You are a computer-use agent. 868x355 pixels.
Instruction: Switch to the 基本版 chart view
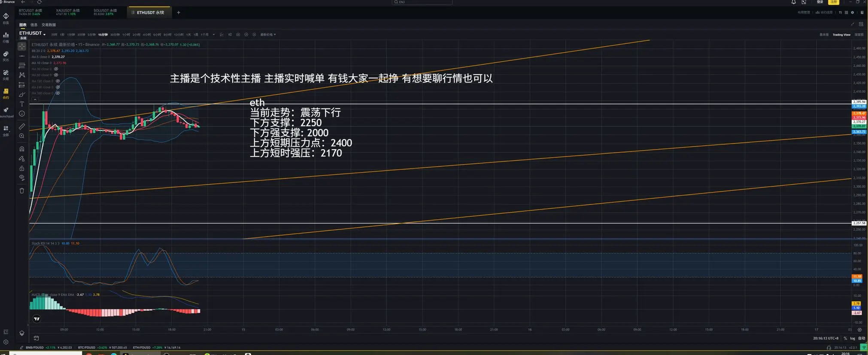(x=824, y=35)
